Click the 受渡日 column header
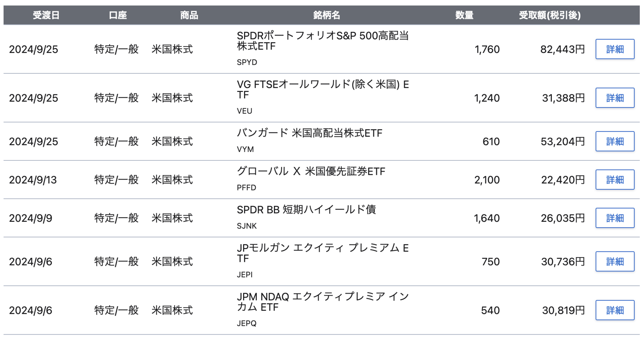Viewport: 644px width, 339px height. tap(46, 15)
